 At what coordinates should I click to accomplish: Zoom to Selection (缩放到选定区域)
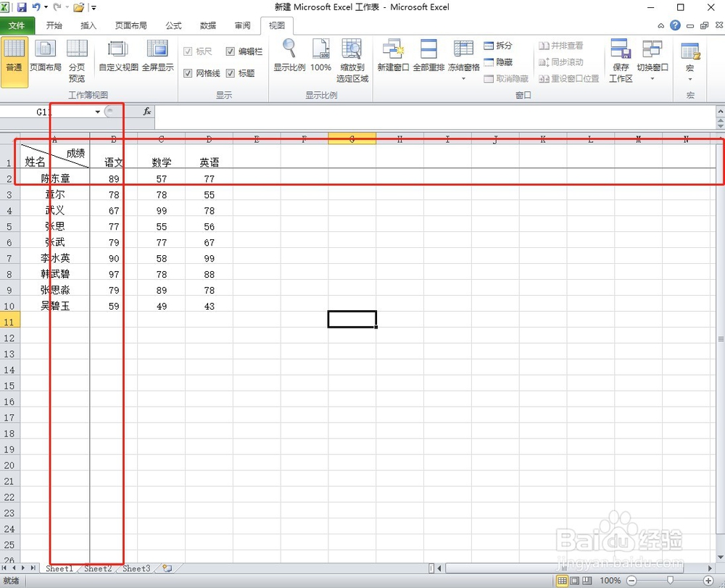352,62
